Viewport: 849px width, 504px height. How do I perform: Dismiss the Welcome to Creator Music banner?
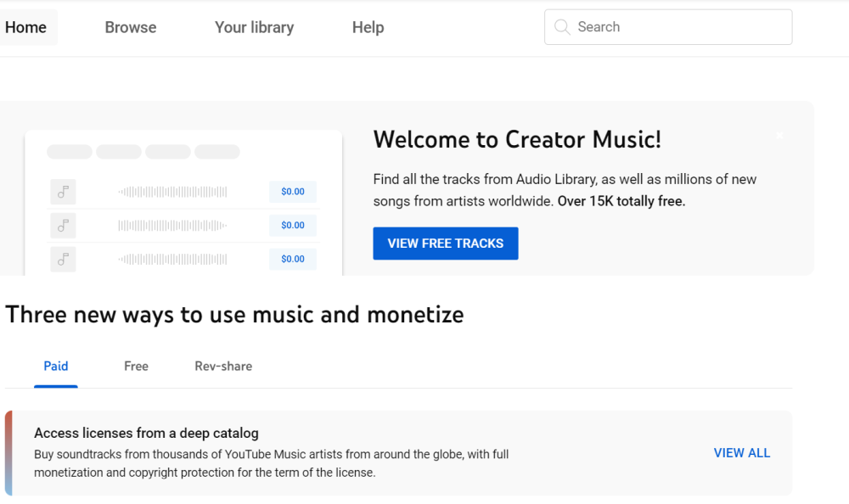pyautogui.click(x=779, y=136)
